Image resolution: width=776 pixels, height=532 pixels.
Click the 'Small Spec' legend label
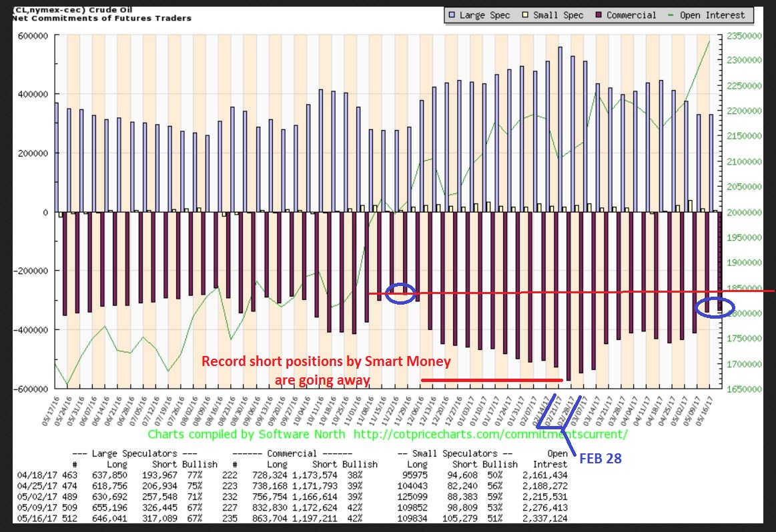click(x=558, y=15)
